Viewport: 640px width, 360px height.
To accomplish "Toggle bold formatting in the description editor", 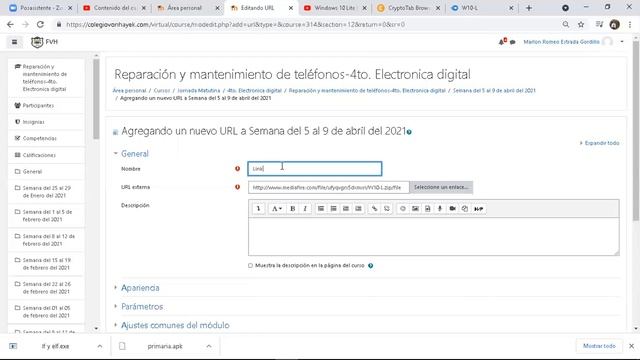I will pos(293,209).
